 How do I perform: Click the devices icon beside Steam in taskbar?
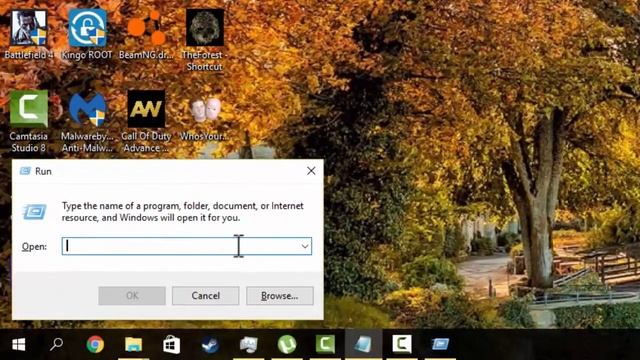[249, 344]
